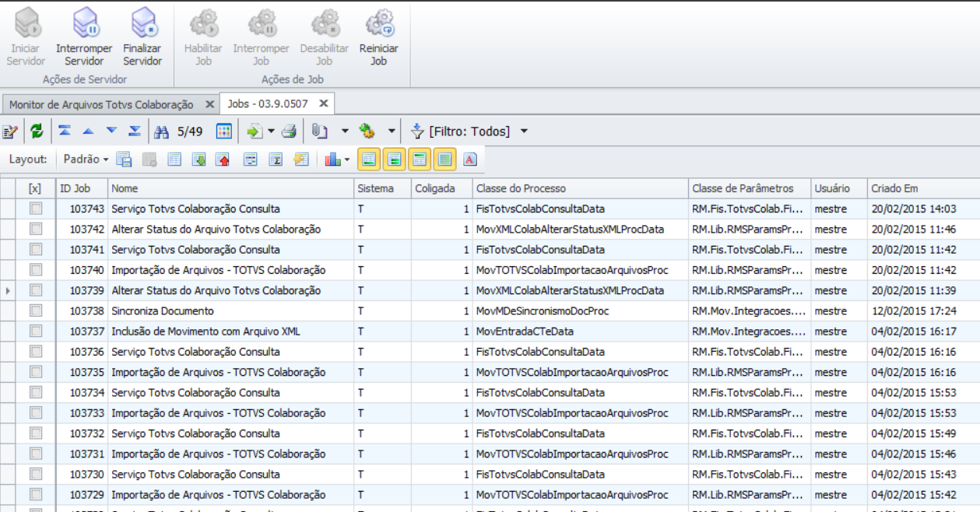
Task: Sort by Nome column header
Action: pos(230,188)
